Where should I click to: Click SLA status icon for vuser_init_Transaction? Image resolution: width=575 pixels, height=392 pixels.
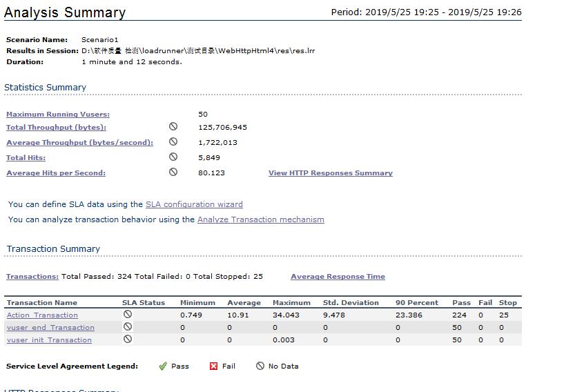[x=128, y=340]
